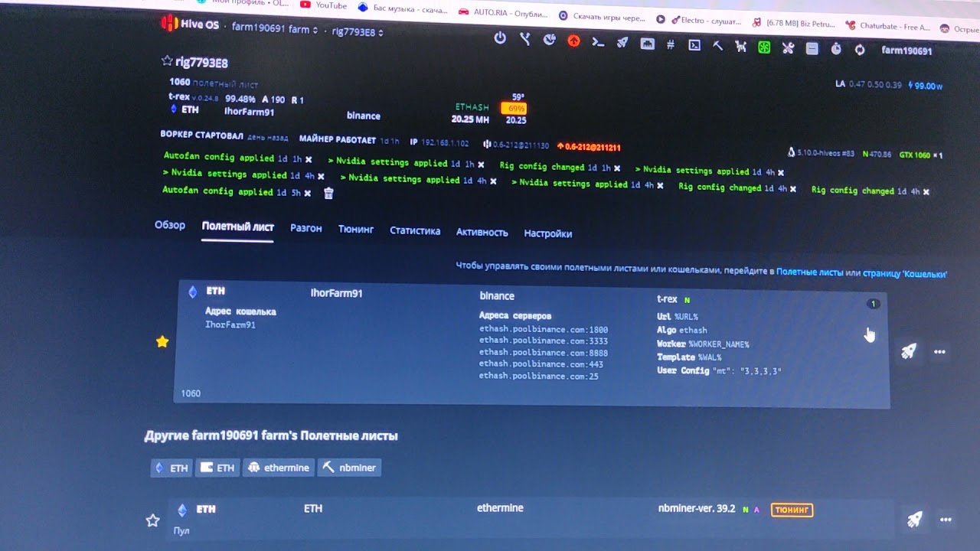Click the Y-shaped icon next to the power icon
This screenshot has height=551, width=980.
[525, 39]
